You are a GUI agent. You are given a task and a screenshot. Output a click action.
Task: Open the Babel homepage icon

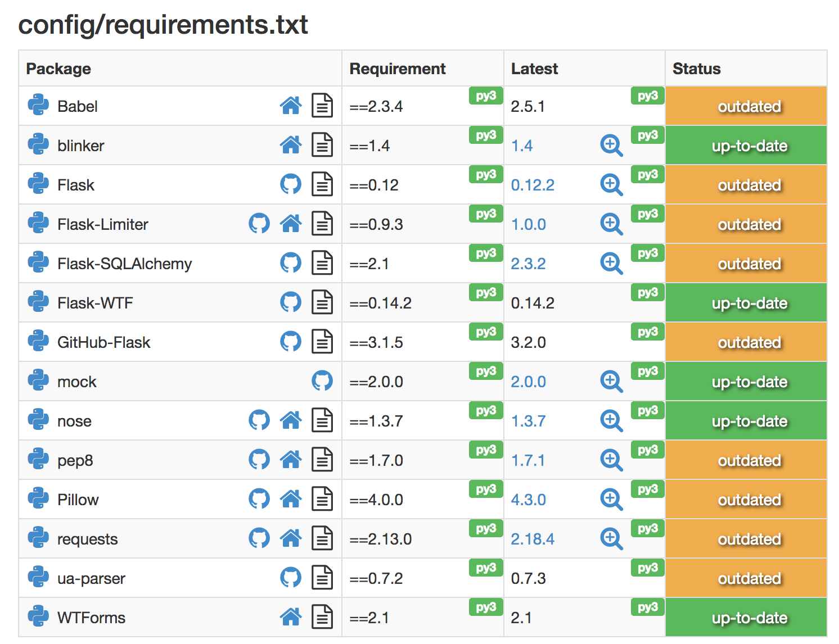click(291, 106)
